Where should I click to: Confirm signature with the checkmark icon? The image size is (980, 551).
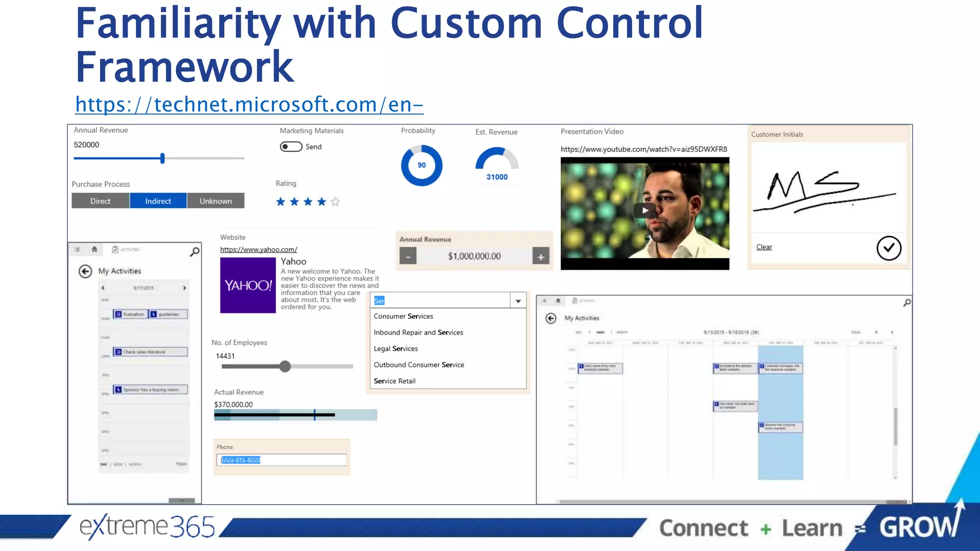tap(889, 248)
